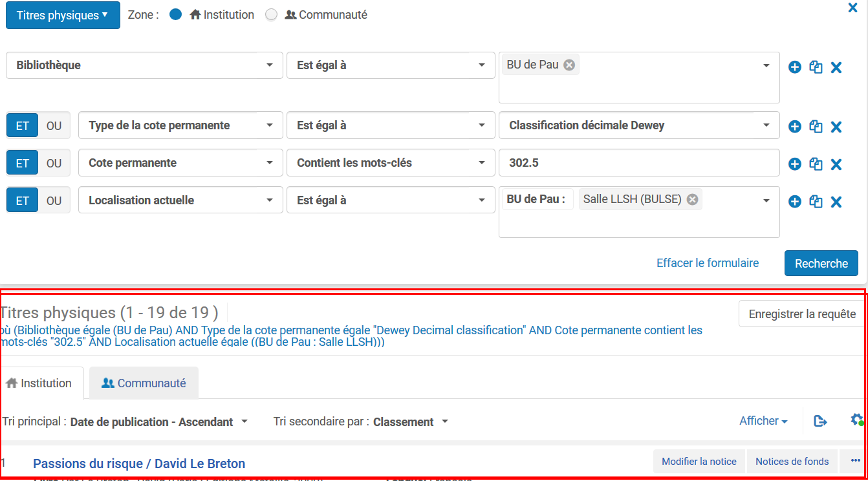Duplicate the Cote permanente search row
This screenshot has width=868, height=481.
[816, 164]
